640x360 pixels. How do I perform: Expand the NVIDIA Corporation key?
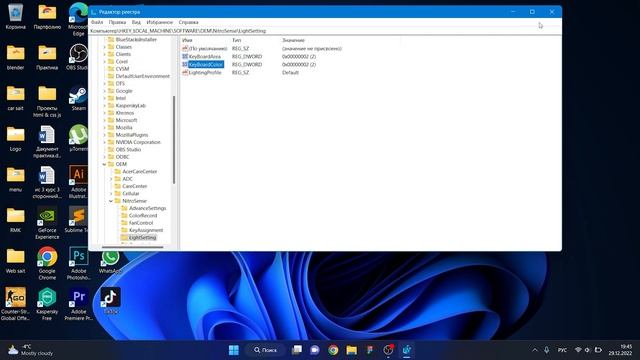coord(104,142)
